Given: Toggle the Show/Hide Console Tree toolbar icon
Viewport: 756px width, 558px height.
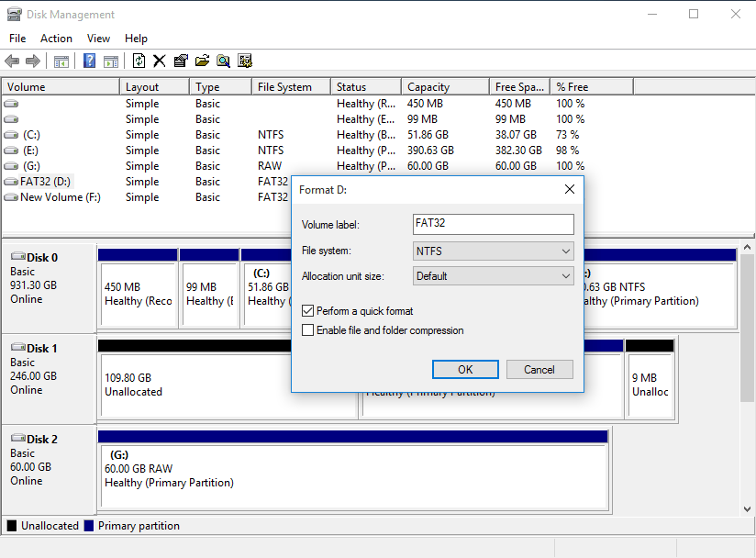Looking at the screenshot, I should [61, 61].
